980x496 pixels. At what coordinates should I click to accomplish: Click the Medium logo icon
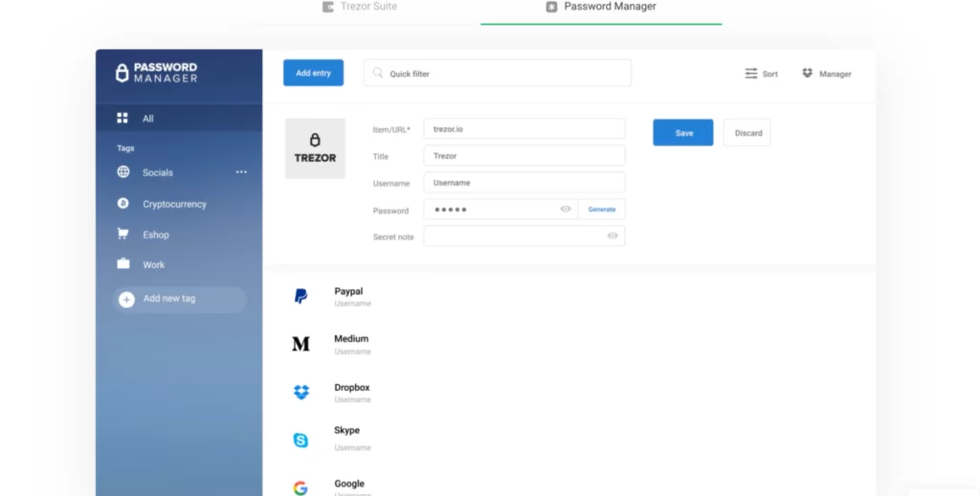click(x=301, y=344)
